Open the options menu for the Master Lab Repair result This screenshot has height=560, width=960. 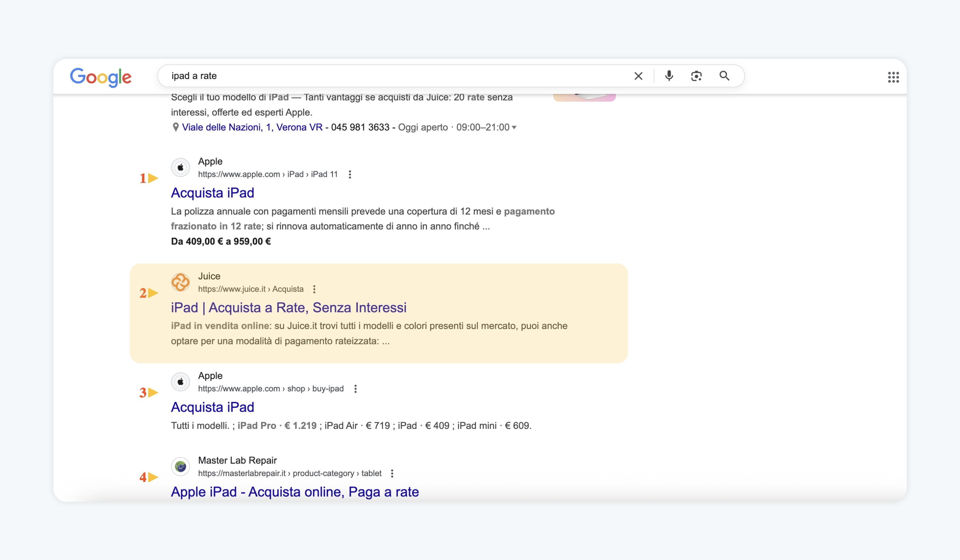[392, 474]
